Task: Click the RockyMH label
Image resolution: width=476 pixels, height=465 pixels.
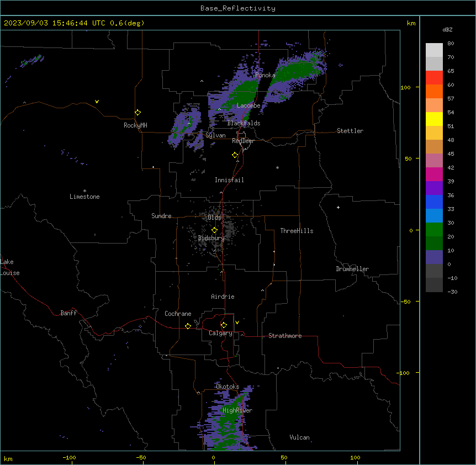Action: pos(135,125)
